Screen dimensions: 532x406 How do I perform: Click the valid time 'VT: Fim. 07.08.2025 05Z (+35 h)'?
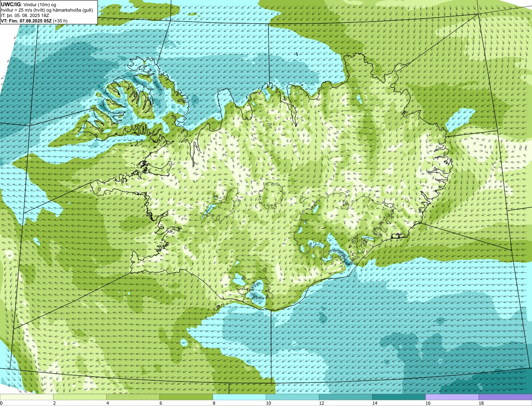(x=34, y=20)
